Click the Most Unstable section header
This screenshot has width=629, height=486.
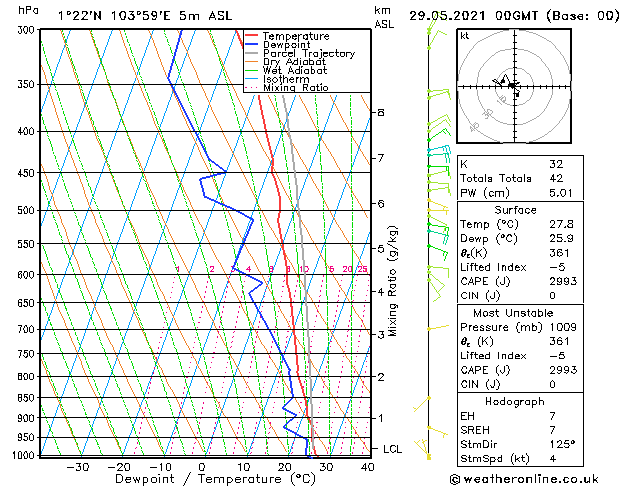(x=513, y=313)
